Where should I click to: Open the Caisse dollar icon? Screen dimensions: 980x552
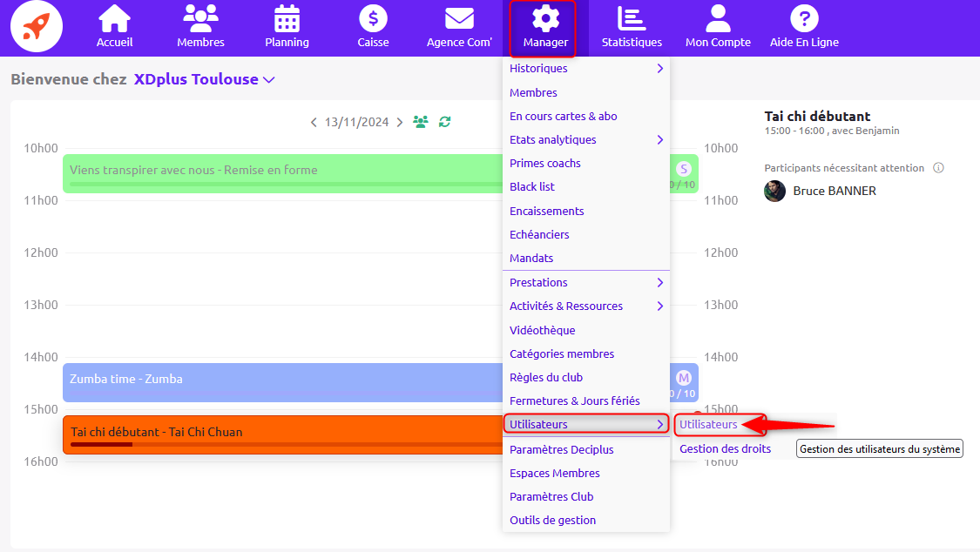(x=373, y=19)
